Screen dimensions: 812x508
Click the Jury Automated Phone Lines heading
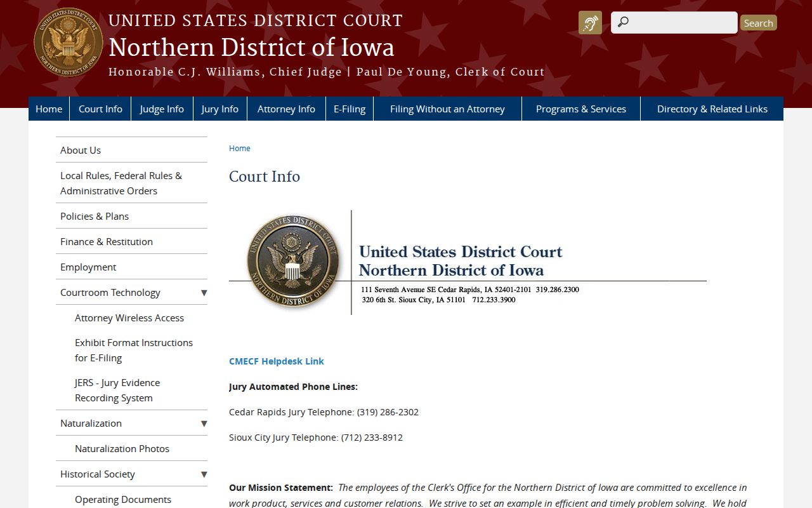click(x=293, y=387)
